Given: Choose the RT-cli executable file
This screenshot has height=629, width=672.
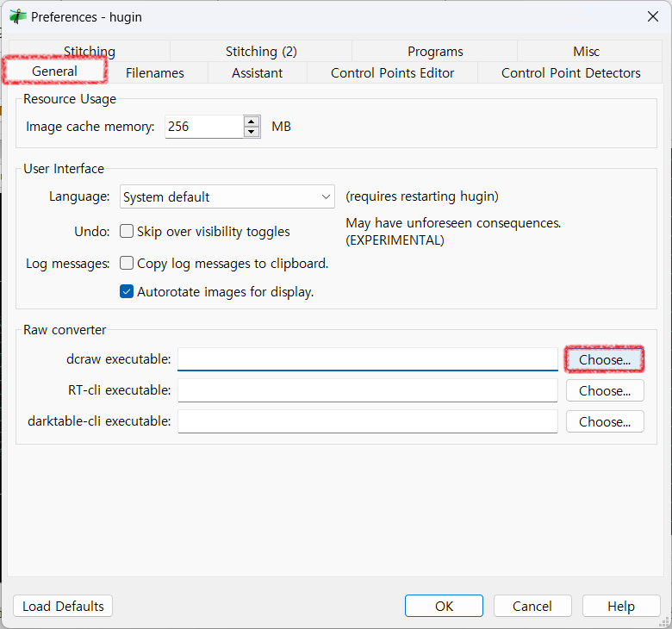Looking at the screenshot, I should 605,390.
